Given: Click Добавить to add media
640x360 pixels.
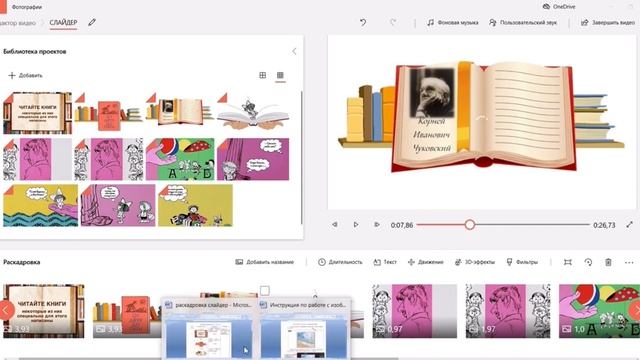Looking at the screenshot, I should 25,75.
